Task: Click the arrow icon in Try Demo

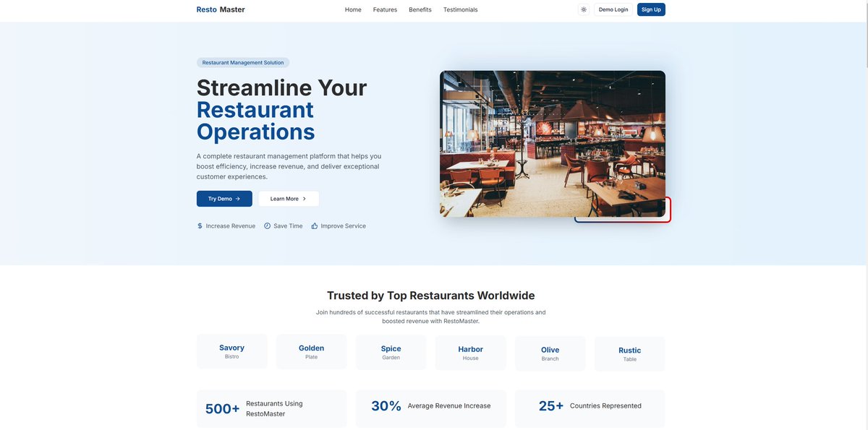Action: (x=237, y=199)
